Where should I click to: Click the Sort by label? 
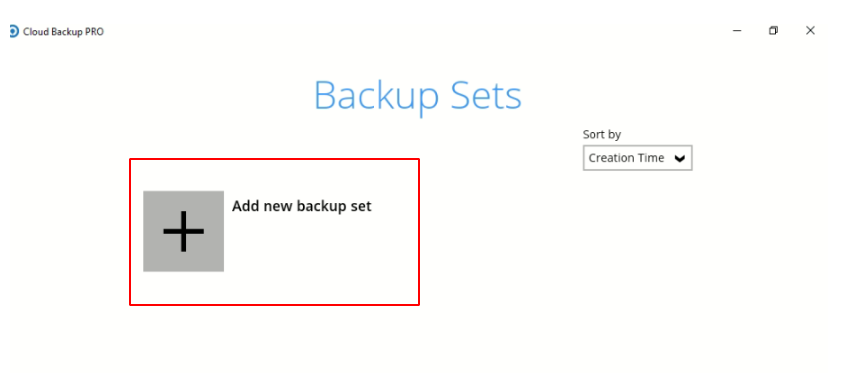(x=602, y=135)
